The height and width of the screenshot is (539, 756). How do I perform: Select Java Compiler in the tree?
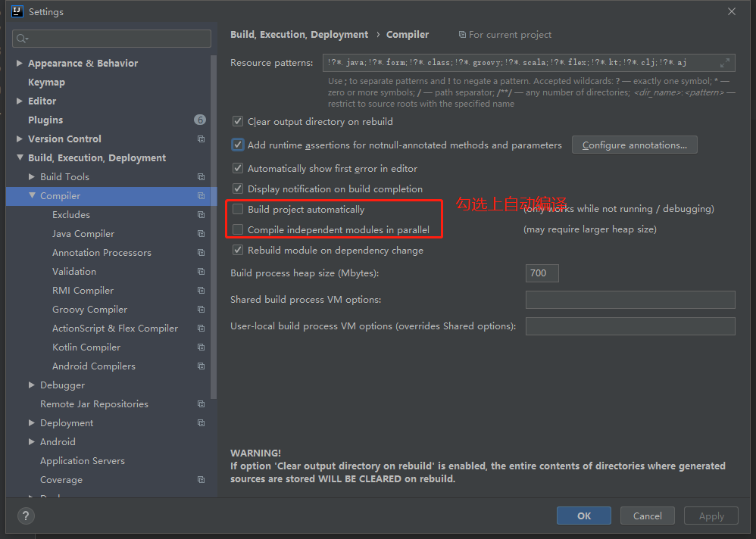click(83, 234)
